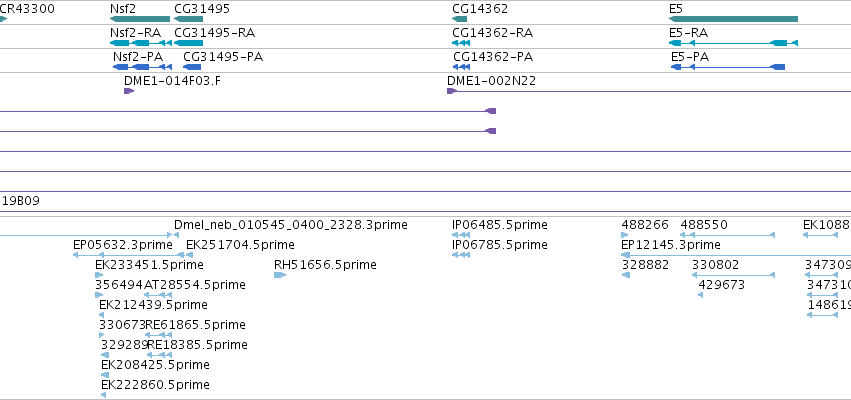Open the E5-PA label
851x400 pixels.
(690, 56)
